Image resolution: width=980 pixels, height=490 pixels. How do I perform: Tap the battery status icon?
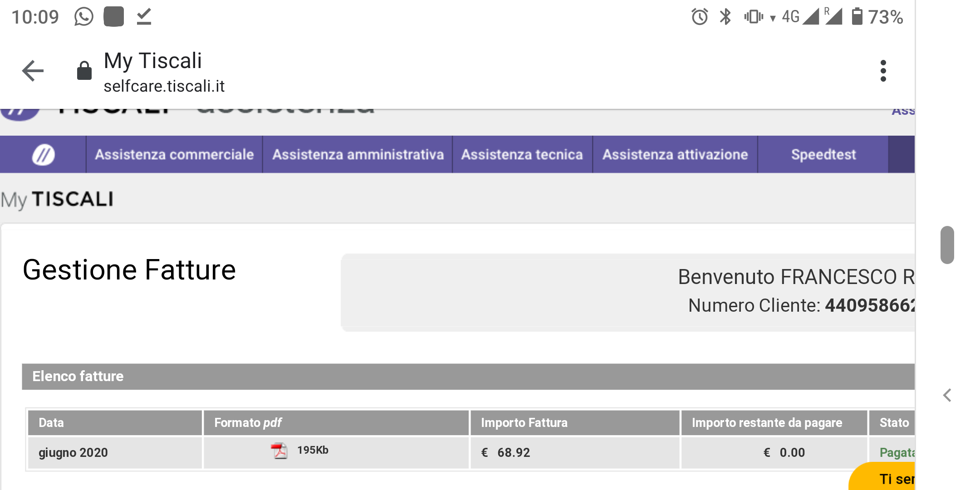(857, 17)
